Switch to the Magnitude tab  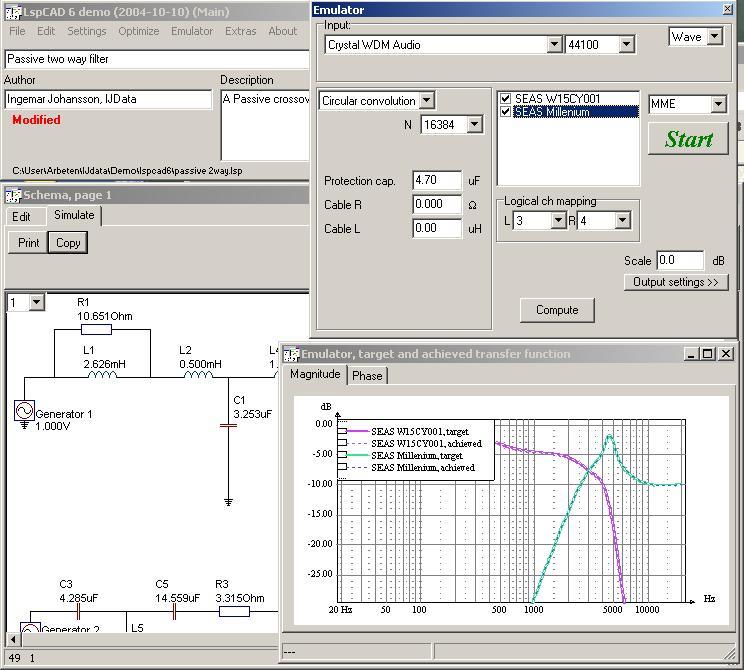[315, 374]
